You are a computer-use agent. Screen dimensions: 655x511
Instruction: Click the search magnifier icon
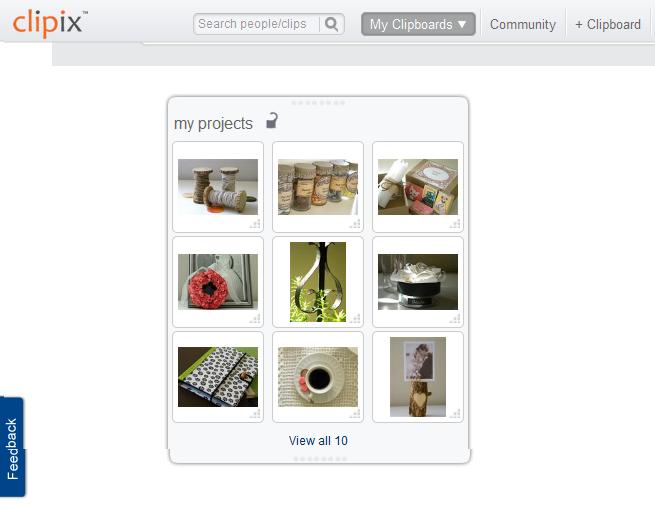(332, 24)
